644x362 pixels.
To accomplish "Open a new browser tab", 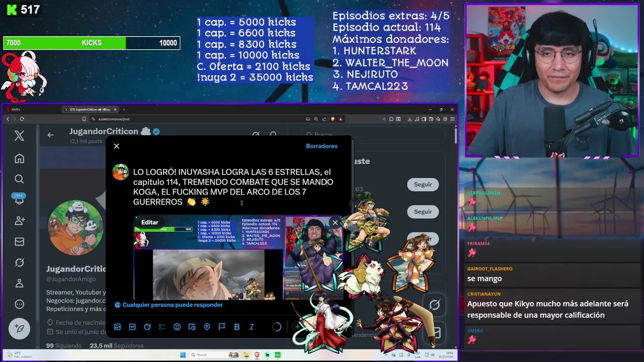I will (124, 109).
